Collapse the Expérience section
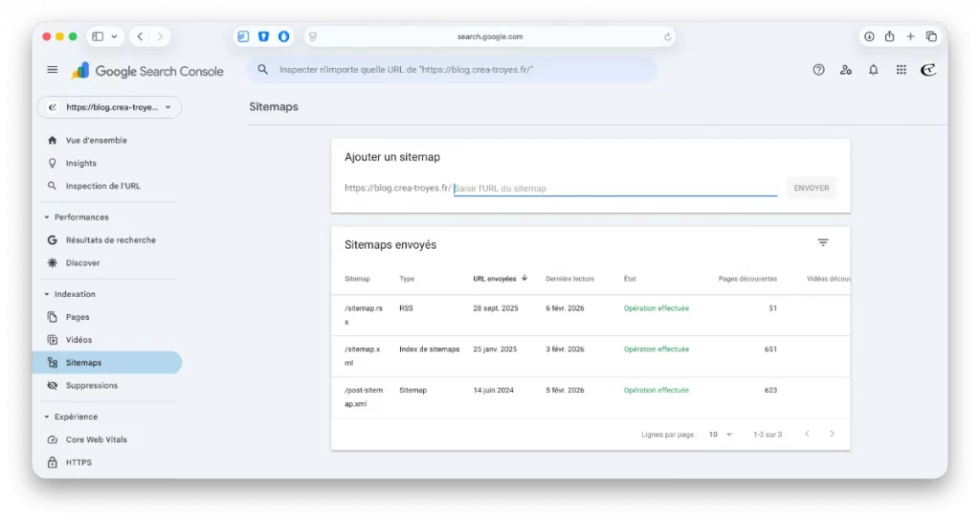 [x=47, y=417]
